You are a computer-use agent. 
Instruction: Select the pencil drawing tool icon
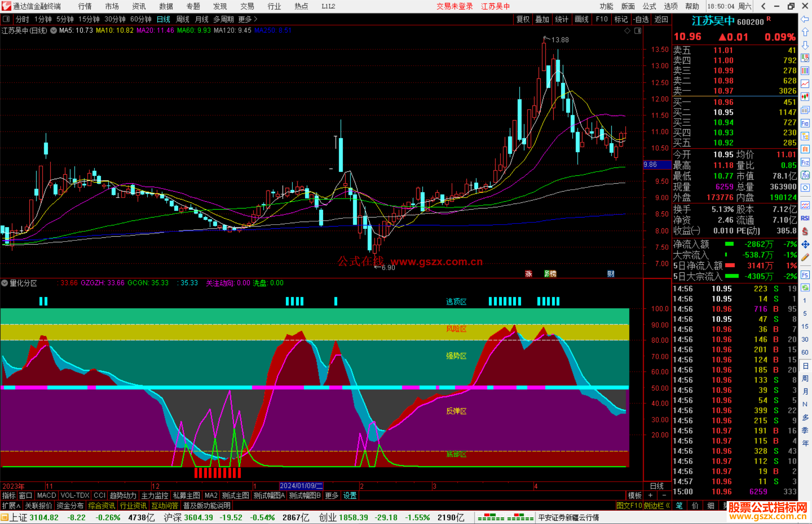point(805,258)
